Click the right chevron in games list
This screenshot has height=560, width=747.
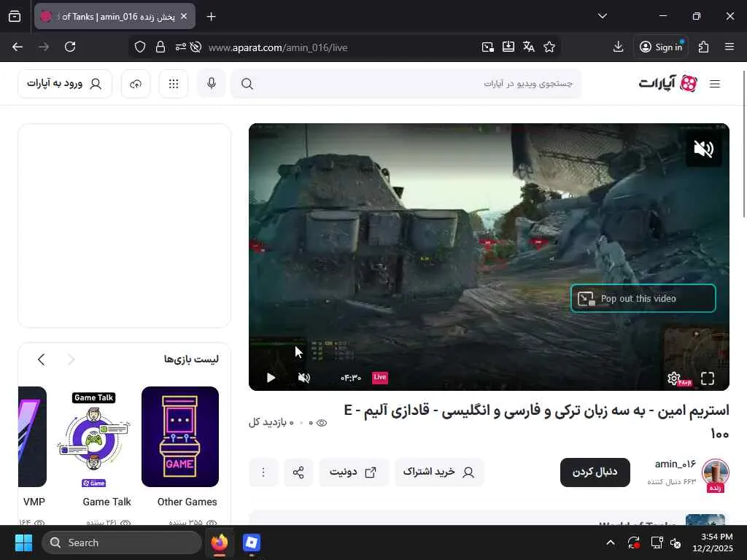71,359
